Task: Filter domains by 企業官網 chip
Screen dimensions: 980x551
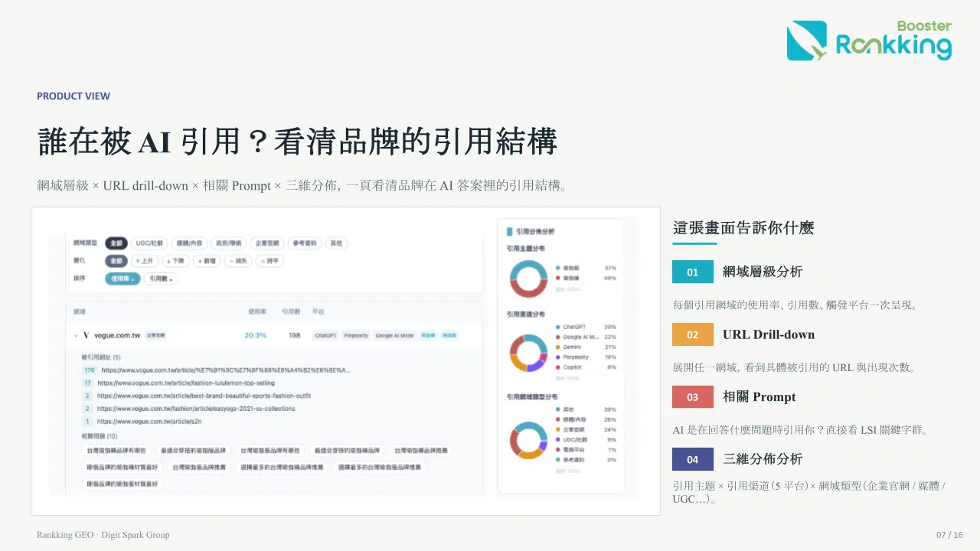Action: tap(267, 243)
